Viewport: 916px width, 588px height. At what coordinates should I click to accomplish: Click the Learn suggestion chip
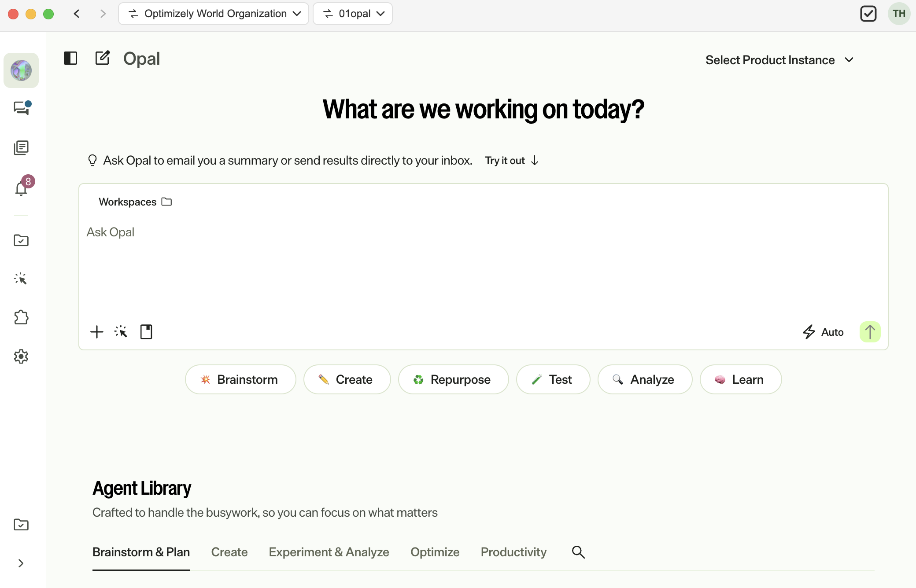tap(741, 379)
